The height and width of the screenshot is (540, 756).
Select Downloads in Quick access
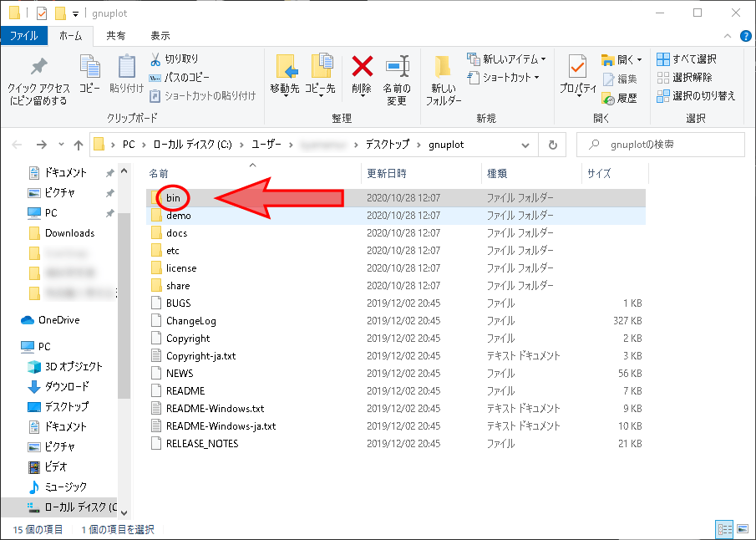(x=62, y=233)
